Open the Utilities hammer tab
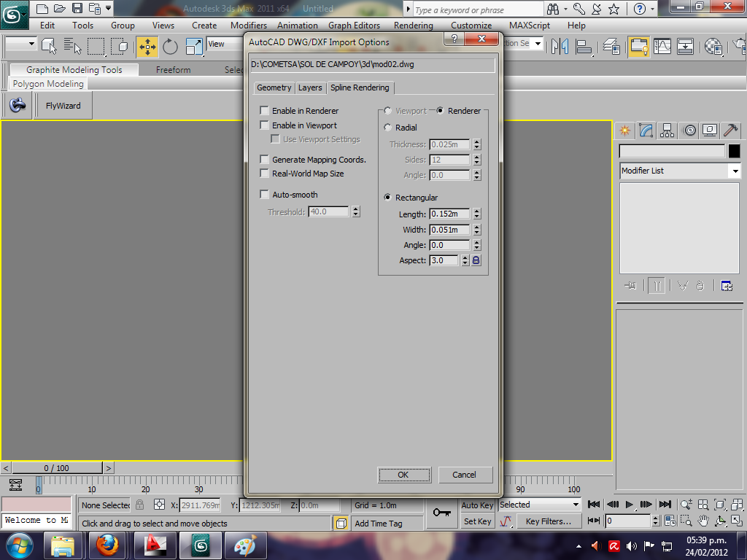Viewport: 747px width, 560px height. coord(730,130)
